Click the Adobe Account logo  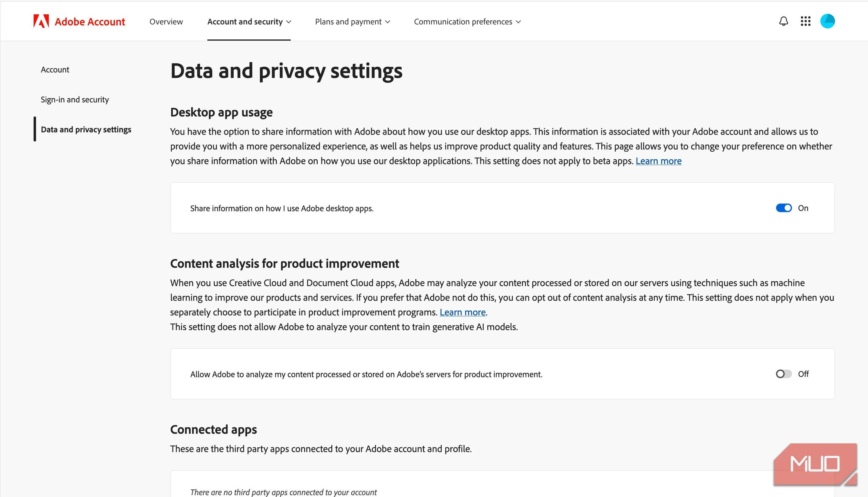tap(79, 21)
